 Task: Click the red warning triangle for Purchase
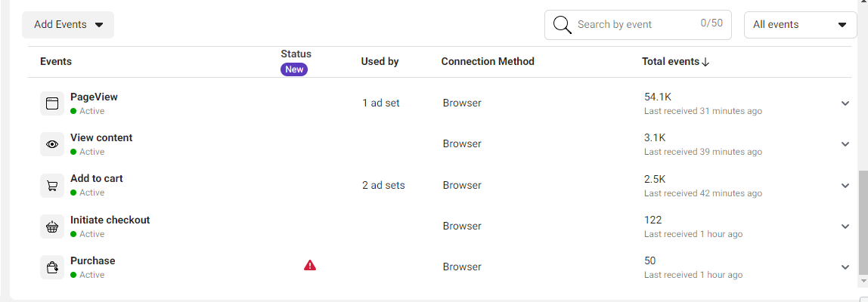click(x=310, y=266)
